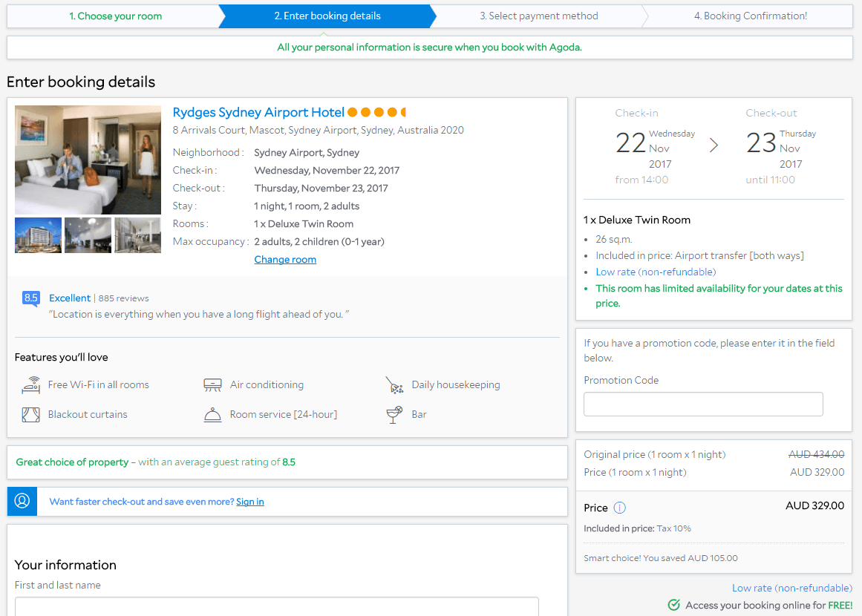Click the Change room link

285,259
